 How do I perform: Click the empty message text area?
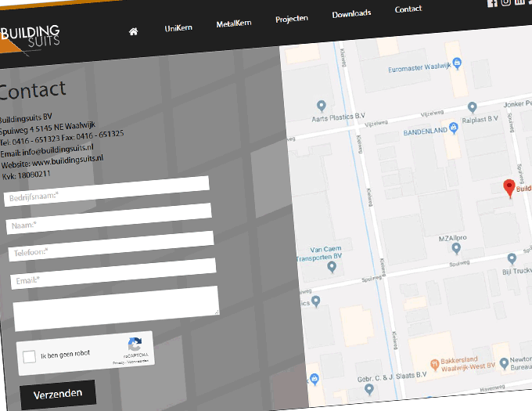116,308
